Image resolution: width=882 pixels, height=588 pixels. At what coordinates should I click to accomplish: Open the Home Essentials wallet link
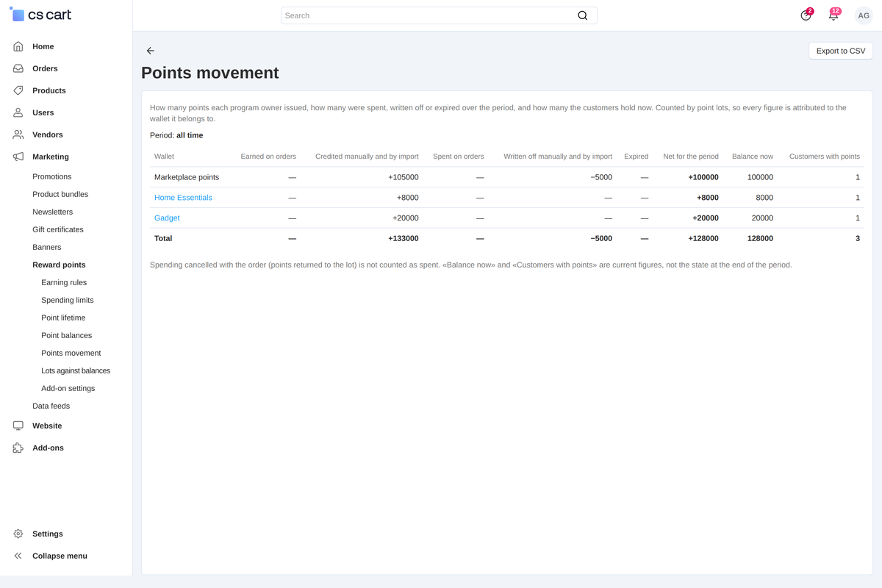coord(183,198)
